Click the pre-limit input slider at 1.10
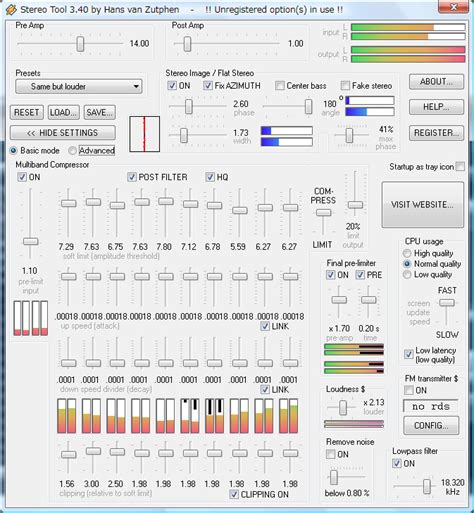 tap(30, 241)
